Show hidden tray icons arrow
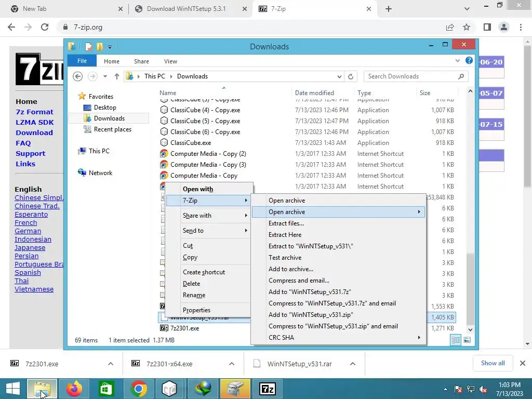Image resolution: width=532 pixels, height=399 pixels. pos(445,389)
